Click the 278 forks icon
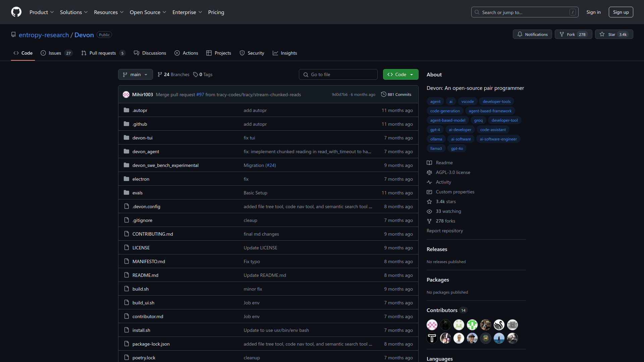Image resolution: width=644 pixels, height=362 pixels. click(429, 221)
